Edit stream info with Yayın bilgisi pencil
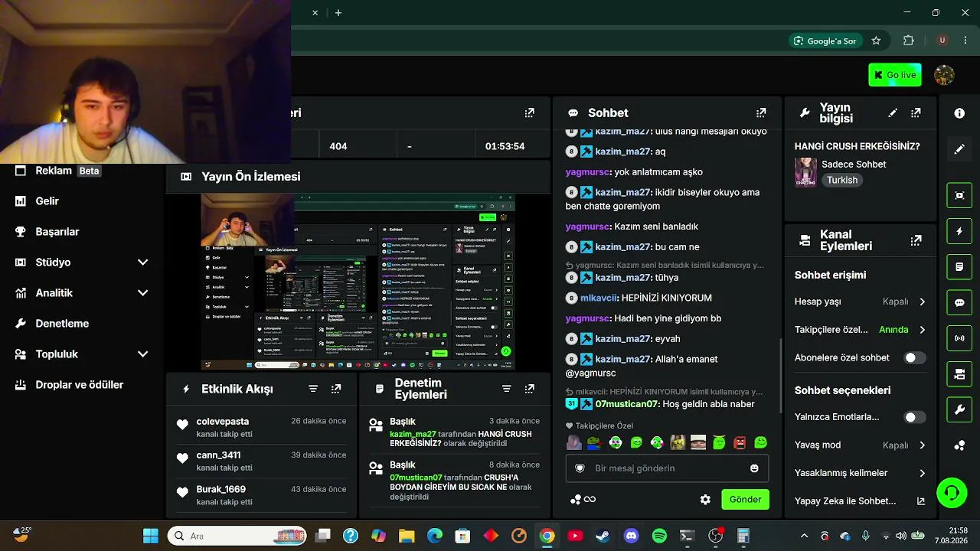This screenshot has width=980, height=551. pyautogui.click(x=893, y=112)
